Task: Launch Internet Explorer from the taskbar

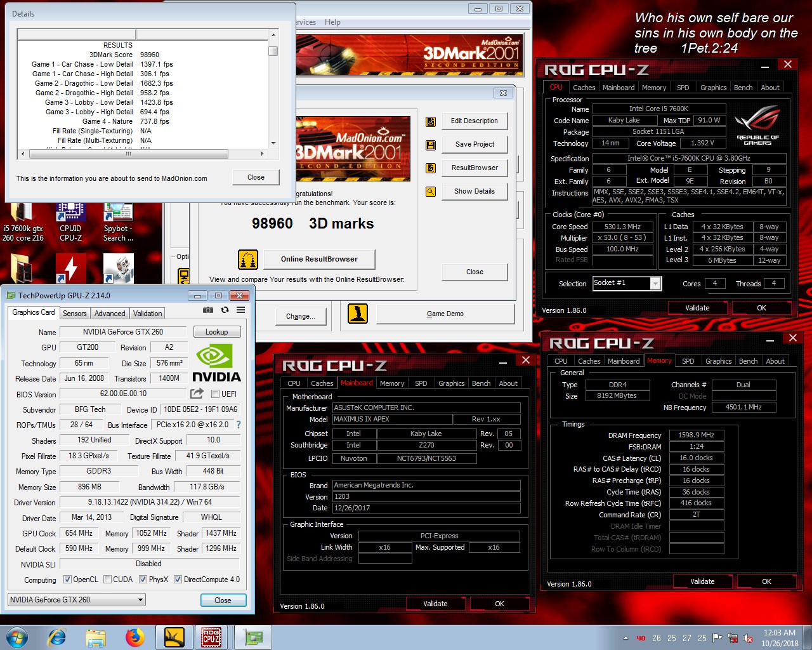Action: 56,637
